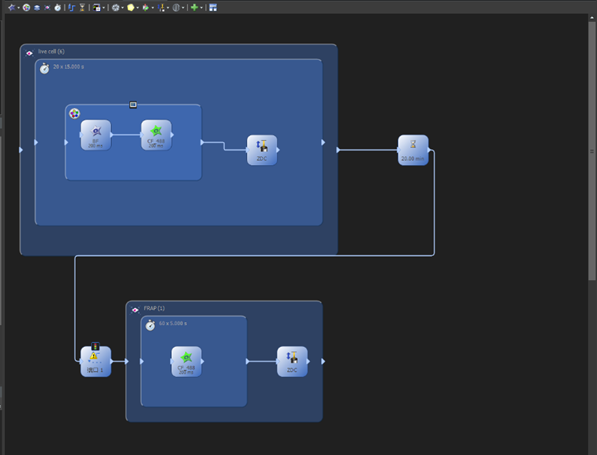The width and height of the screenshot is (597, 455).
Task: Select the BF acquisition node
Action: (96, 135)
